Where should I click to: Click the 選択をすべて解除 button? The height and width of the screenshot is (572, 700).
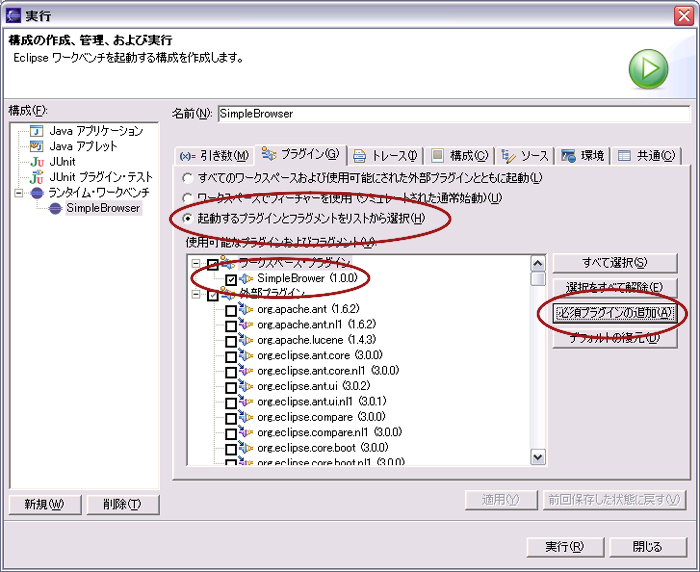click(615, 287)
